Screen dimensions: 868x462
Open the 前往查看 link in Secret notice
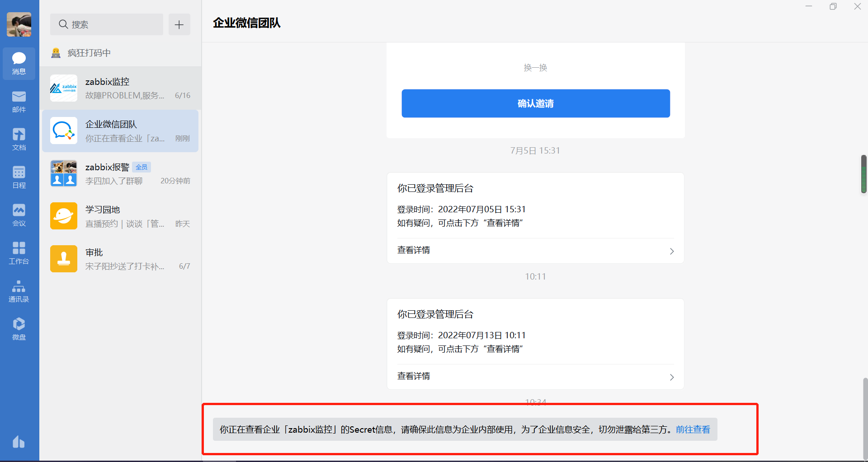click(693, 429)
